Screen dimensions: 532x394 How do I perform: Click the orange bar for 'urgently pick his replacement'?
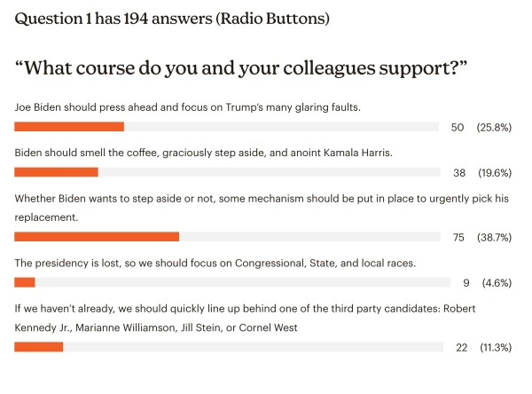tap(97, 237)
